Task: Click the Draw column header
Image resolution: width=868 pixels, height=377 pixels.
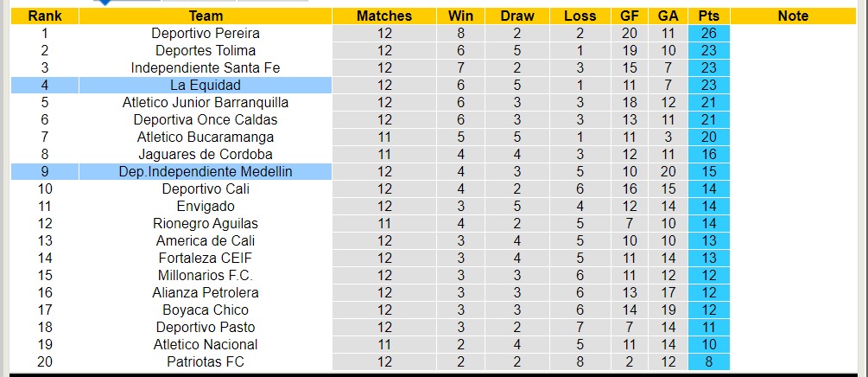Action: click(x=517, y=16)
